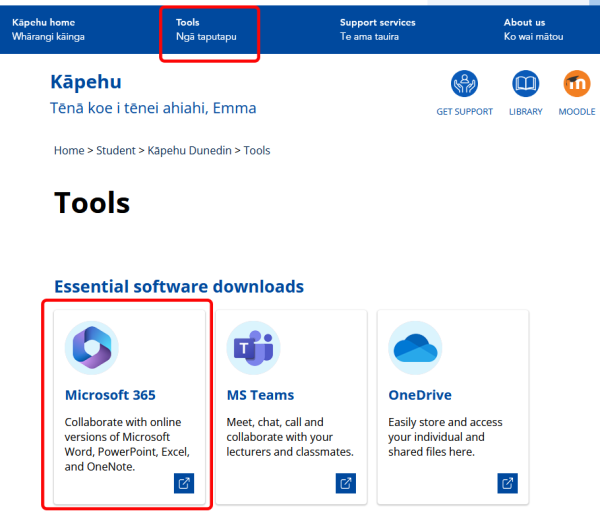600x511 pixels.
Task: Select the Tools Ngā taputapu menu
Action: (x=206, y=29)
